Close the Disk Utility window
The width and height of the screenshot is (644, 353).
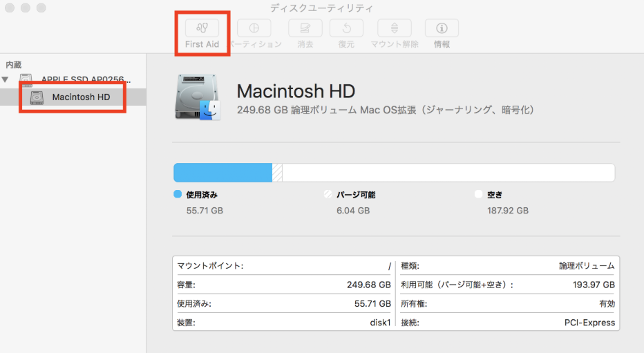coord(10,8)
